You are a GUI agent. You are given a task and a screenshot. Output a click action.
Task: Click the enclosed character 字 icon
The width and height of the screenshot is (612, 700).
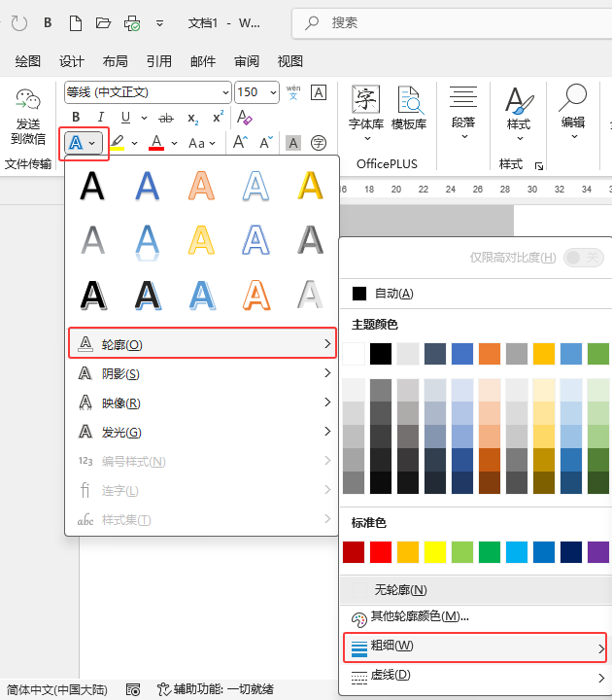click(319, 143)
